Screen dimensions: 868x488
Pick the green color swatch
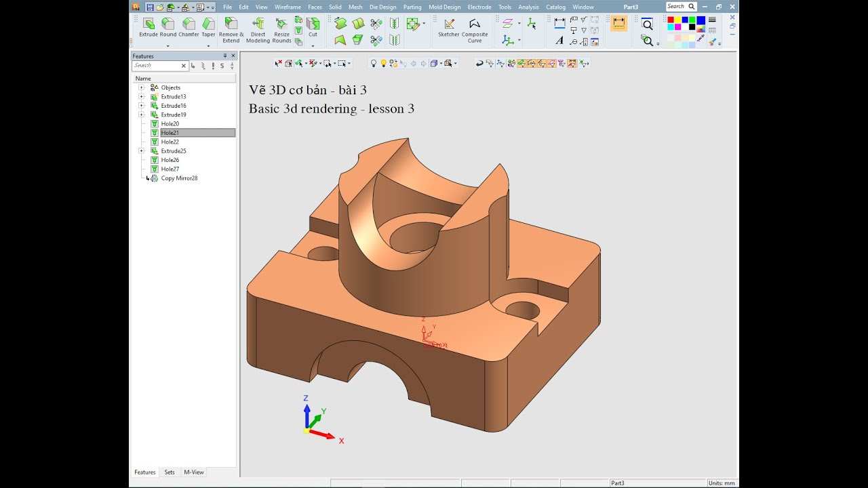pos(693,20)
